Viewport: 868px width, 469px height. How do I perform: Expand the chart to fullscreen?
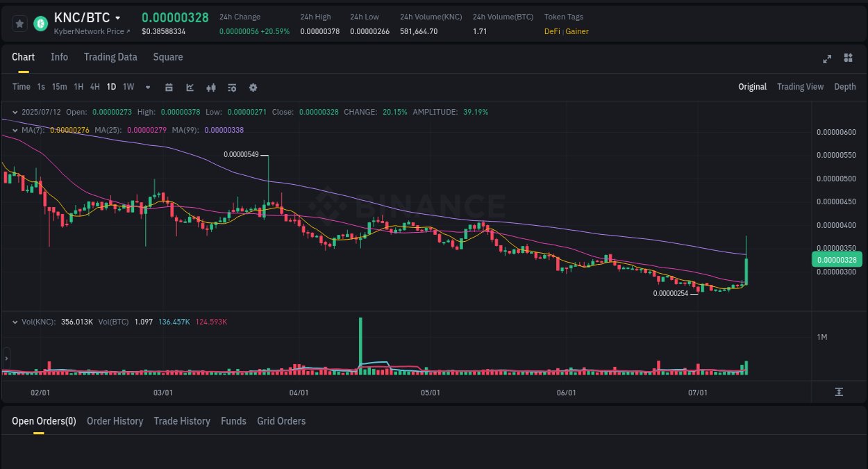pos(827,59)
